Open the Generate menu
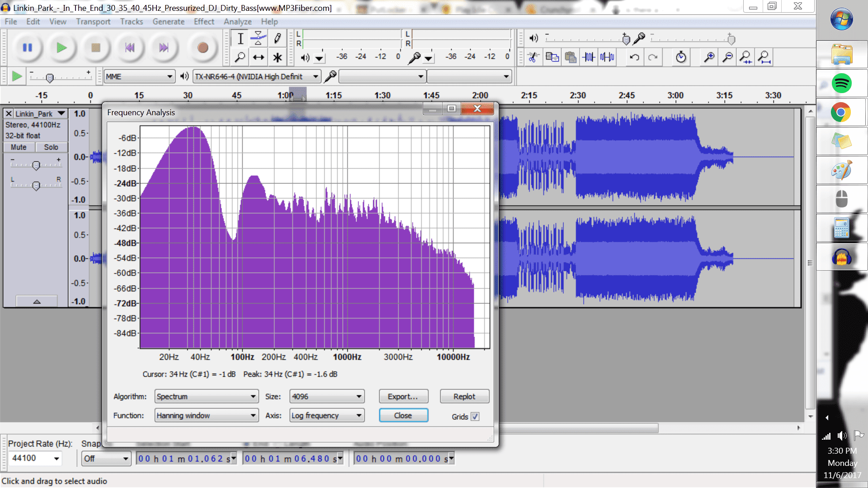The height and width of the screenshot is (488, 868). (168, 22)
